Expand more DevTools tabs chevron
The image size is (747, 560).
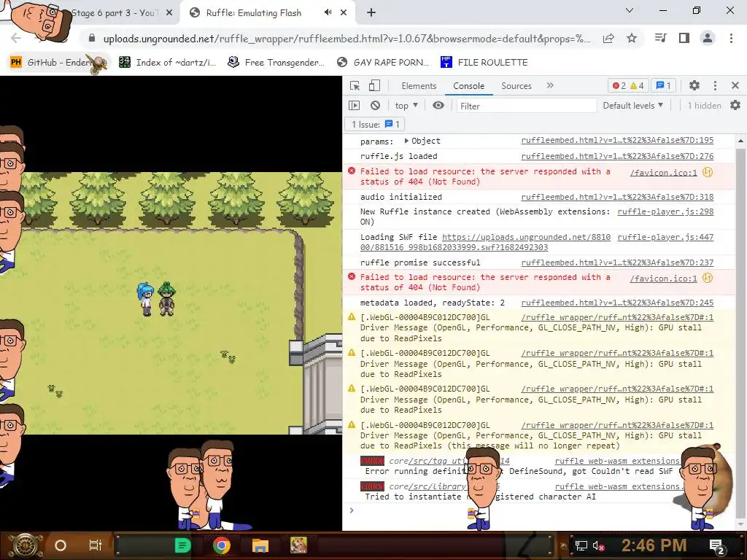(x=550, y=85)
